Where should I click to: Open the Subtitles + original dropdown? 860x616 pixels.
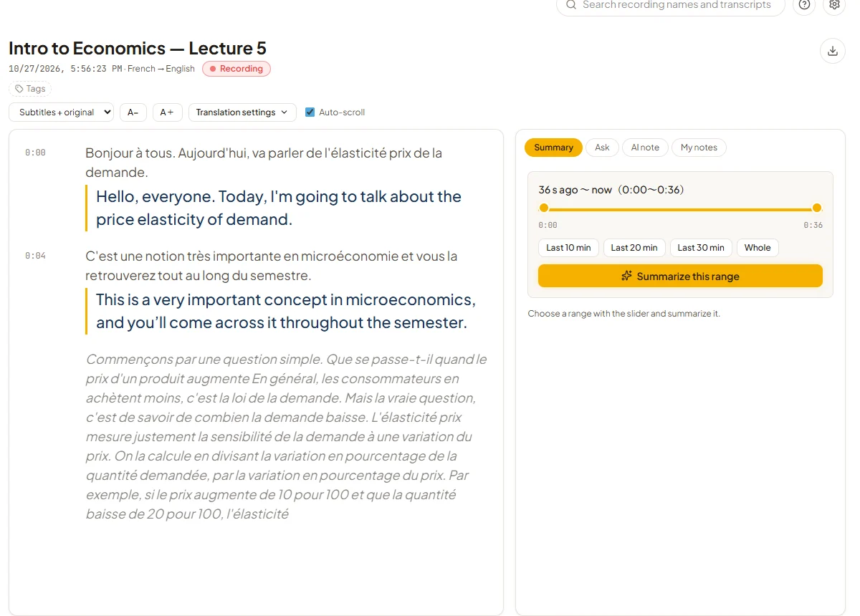tap(61, 112)
